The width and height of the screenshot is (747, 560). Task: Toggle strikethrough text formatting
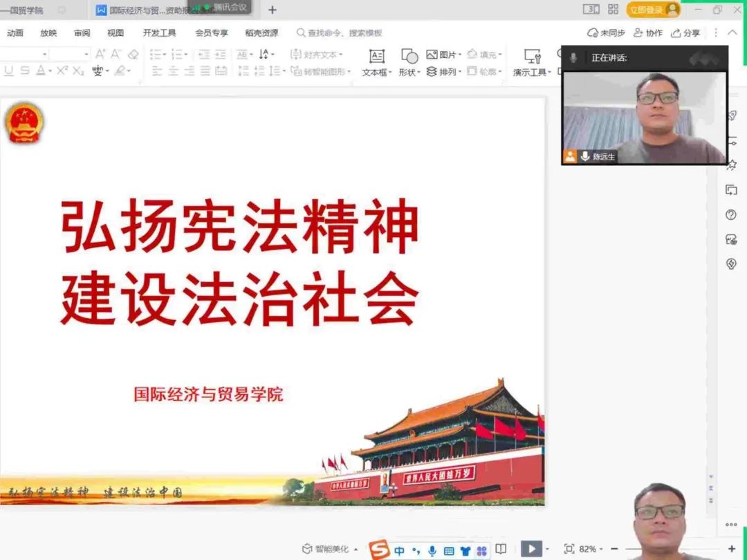pos(25,71)
